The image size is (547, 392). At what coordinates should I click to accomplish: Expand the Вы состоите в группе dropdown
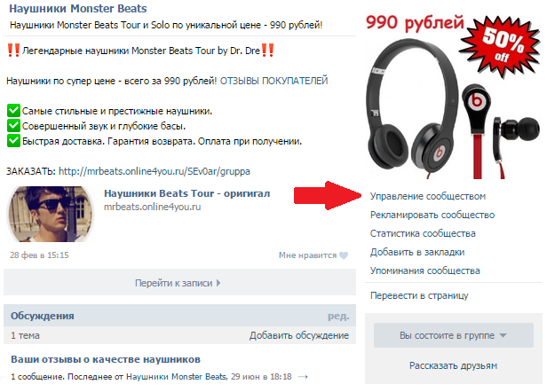point(453,335)
